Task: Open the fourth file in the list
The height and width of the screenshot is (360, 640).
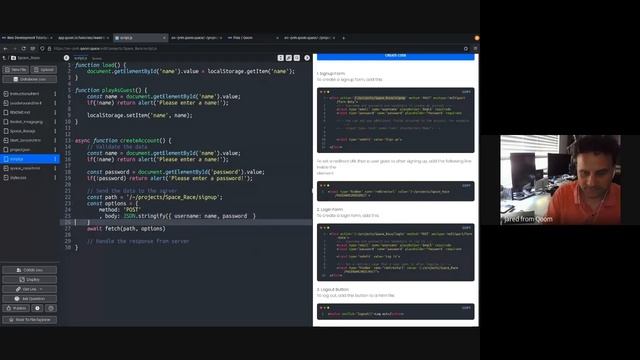Action: point(27,122)
